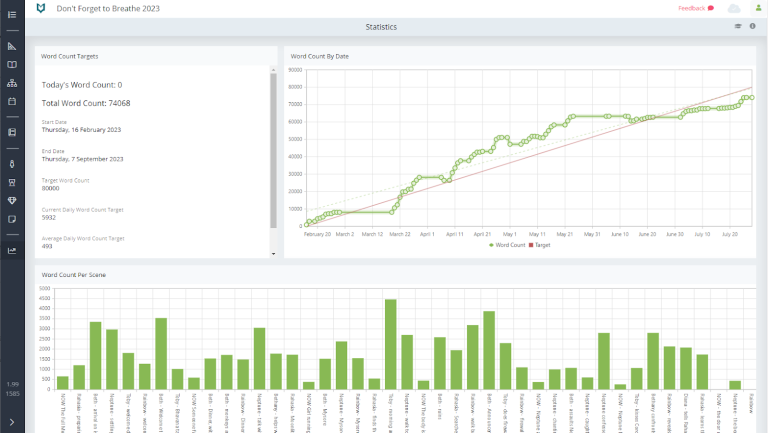Click the book icon in sidebar
The height and width of the screenshot is (433, 768).
(12, 65)
